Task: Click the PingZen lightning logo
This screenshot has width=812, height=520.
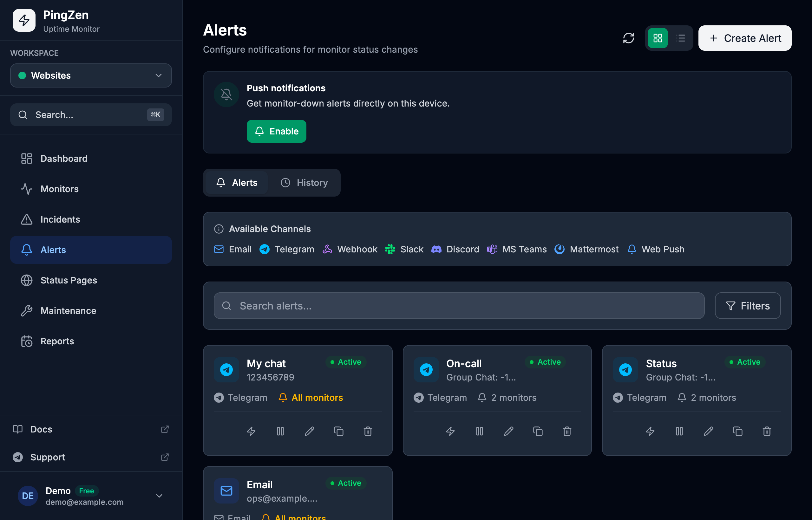Action: coord(24,20)
